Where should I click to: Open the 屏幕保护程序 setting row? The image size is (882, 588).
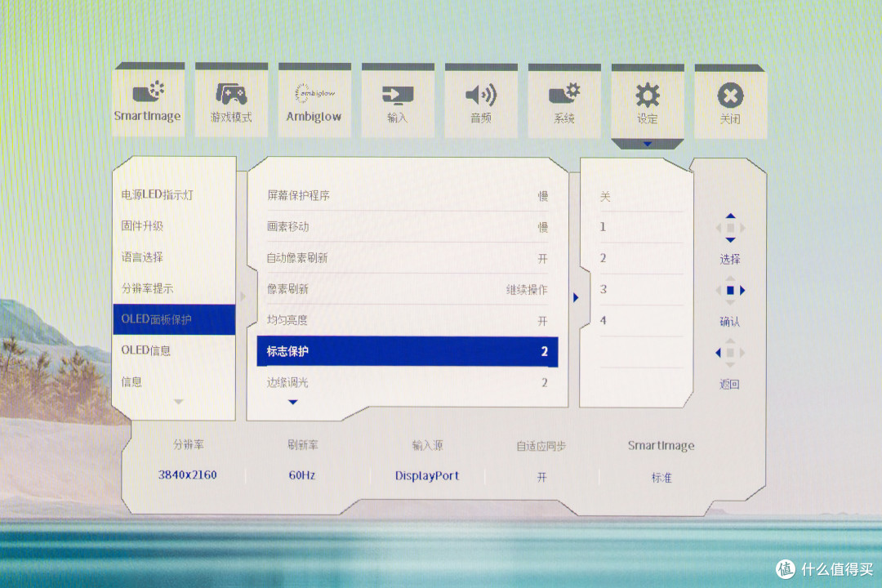tap(408, 196)
